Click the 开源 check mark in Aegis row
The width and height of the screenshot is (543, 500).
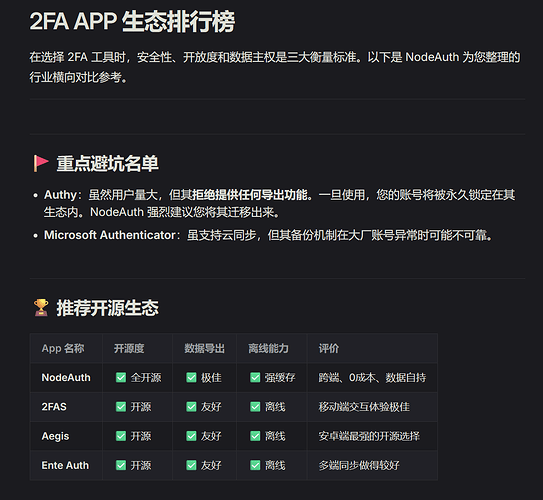point(121,436)
